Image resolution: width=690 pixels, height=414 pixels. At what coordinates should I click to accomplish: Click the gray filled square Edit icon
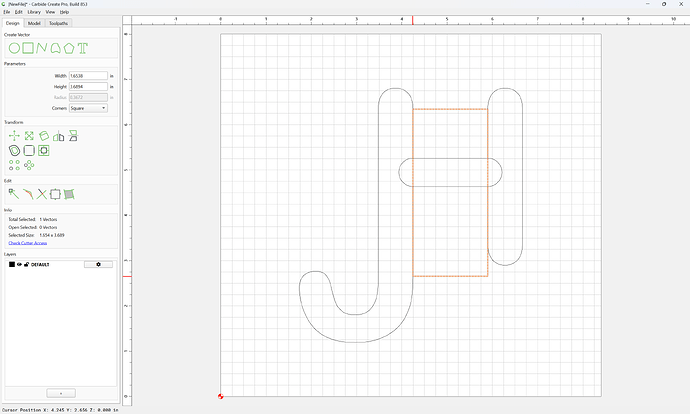69,194
